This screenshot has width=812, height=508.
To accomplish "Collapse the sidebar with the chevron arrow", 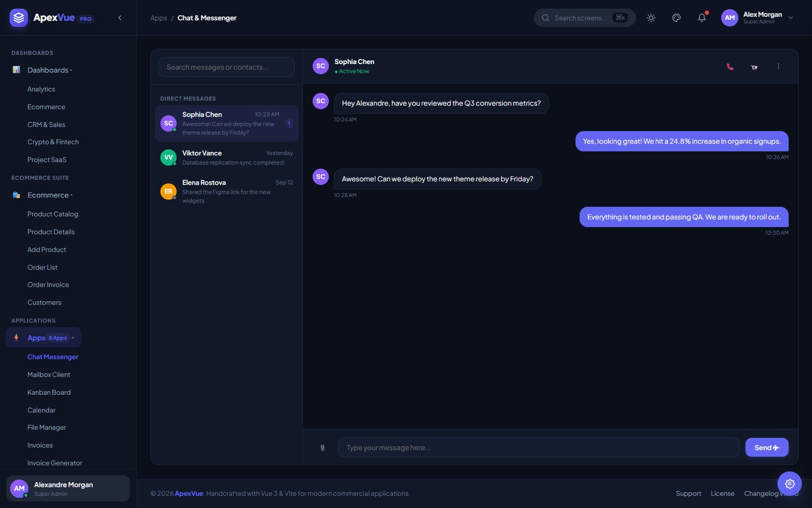I will pyautogui.click(x=120, y=18).
